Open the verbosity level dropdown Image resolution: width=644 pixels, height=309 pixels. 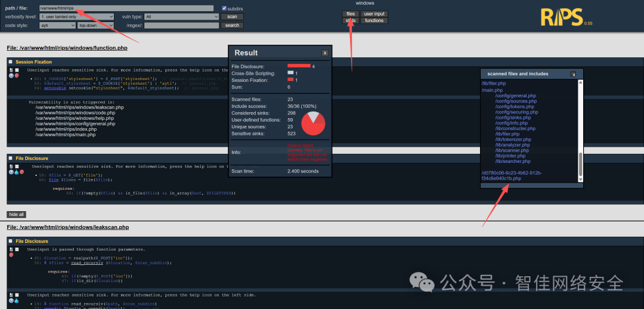tap(77, 17)
